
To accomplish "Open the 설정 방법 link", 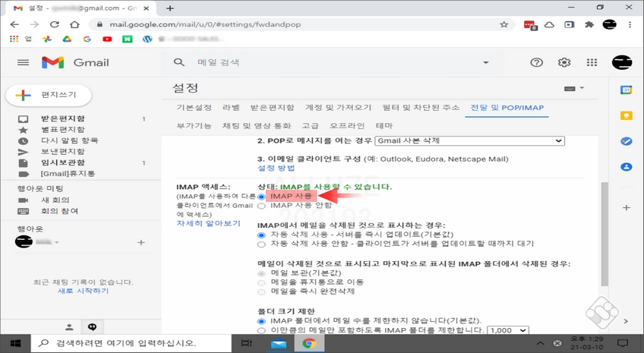I will (x=276, y=168).
